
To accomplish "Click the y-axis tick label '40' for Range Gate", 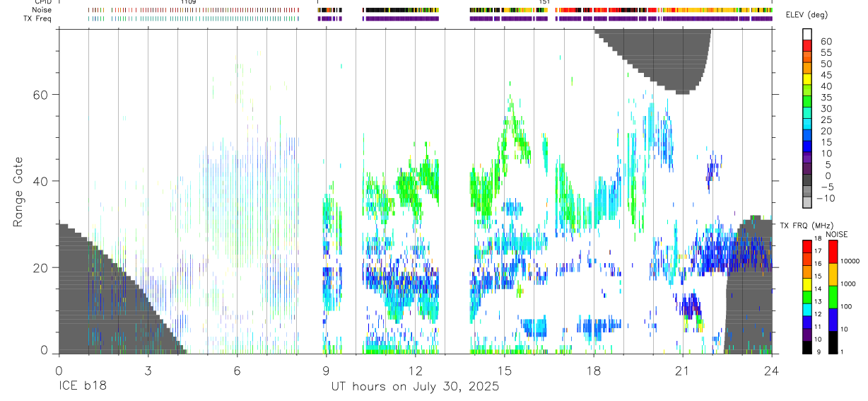I will 42,181.
